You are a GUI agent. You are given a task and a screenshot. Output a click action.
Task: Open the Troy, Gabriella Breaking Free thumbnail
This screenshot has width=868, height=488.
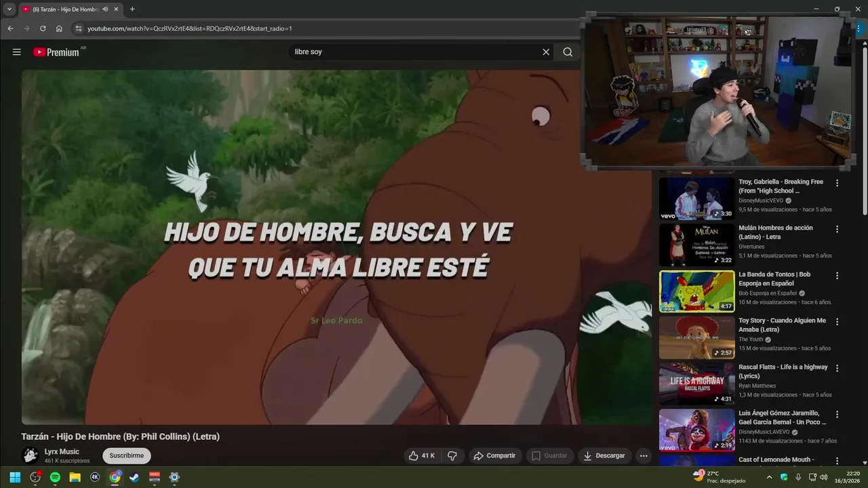click(696, 199)
